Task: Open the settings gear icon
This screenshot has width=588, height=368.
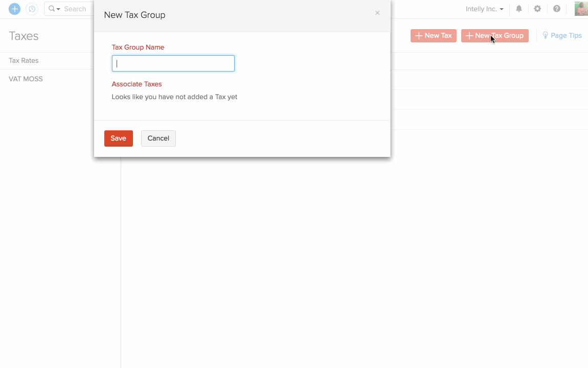Action: click(537, 9)
